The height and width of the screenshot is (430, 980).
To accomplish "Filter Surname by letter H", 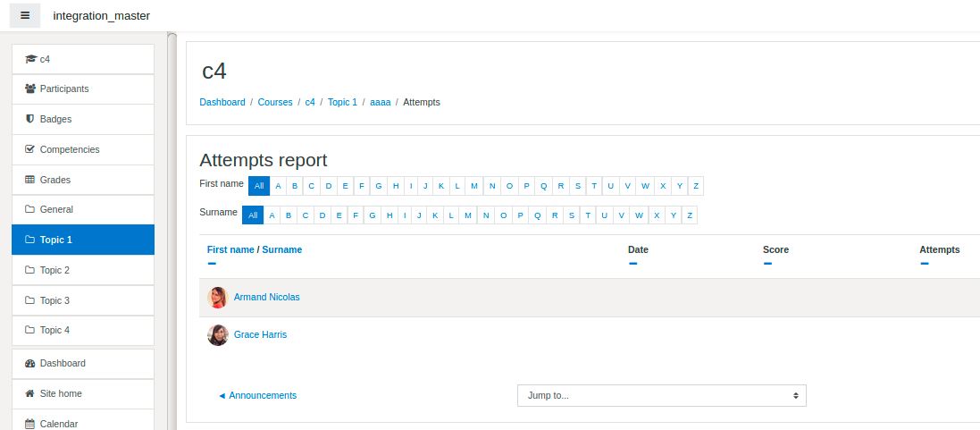I will (x=389, y=215).
